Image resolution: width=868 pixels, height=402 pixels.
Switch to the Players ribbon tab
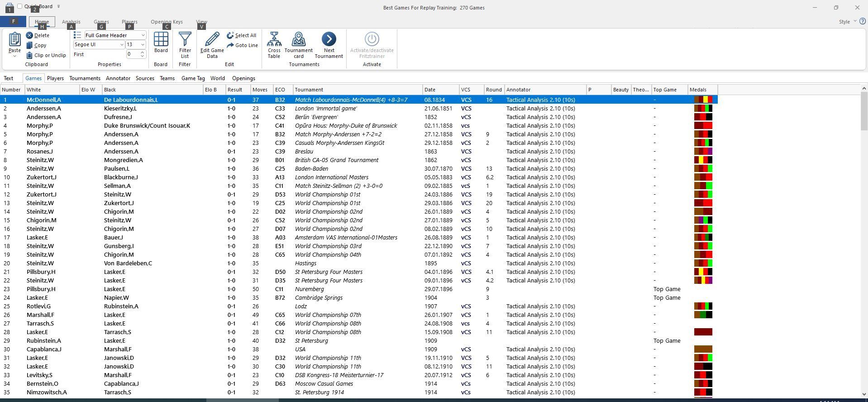click(129, 22)
